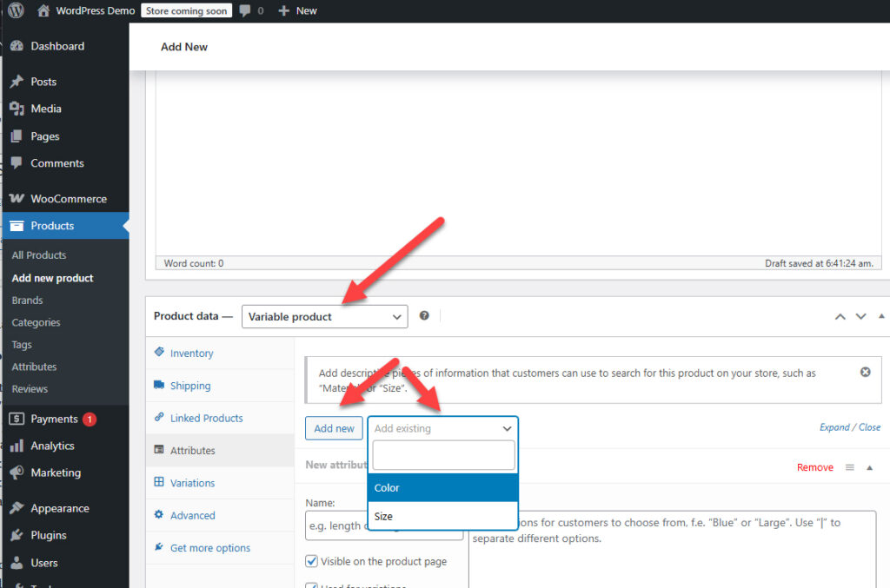This screenshot has width=890, height=588.
Task: Collapse the New attribute row triangle
Action: coord(869,468)
